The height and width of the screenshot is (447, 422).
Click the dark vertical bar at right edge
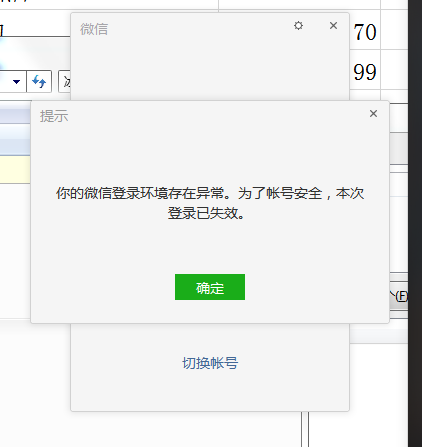415,223
